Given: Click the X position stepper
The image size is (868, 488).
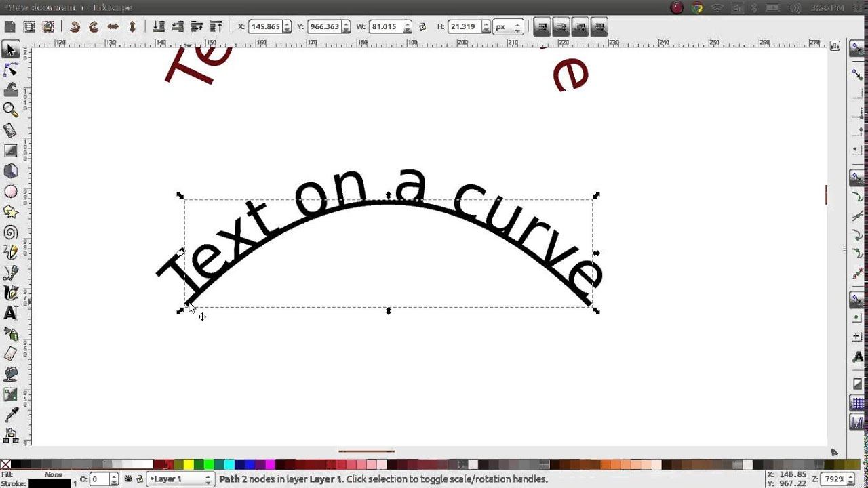Looking at the screenshot, I should (x=287, y=27).
